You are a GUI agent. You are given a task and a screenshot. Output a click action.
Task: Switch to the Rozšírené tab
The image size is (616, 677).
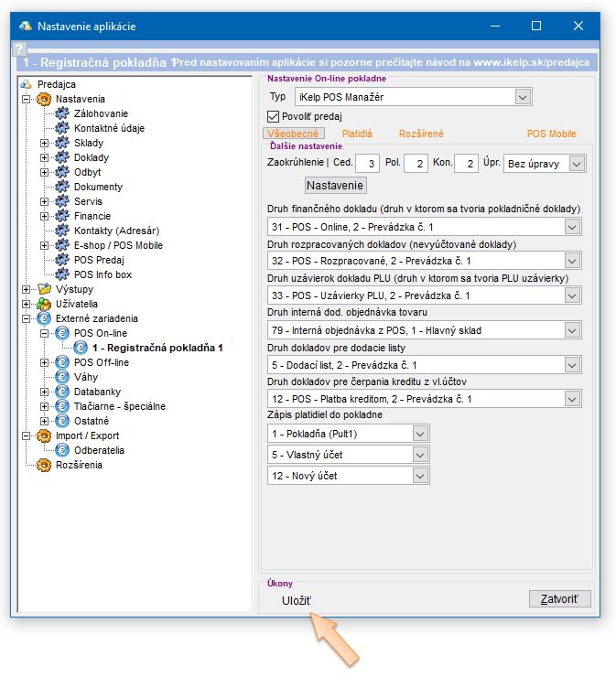[421, 134]
